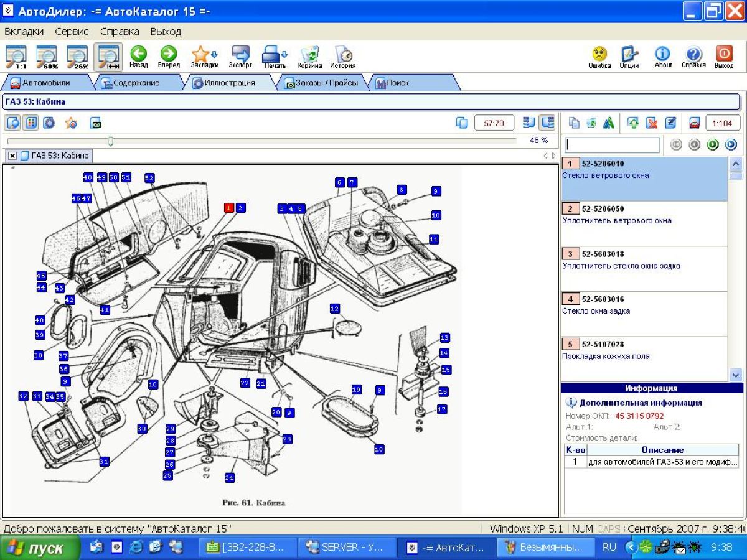
Task: Toggle fit-to-width zoom button
Action: tap(108, 57)
